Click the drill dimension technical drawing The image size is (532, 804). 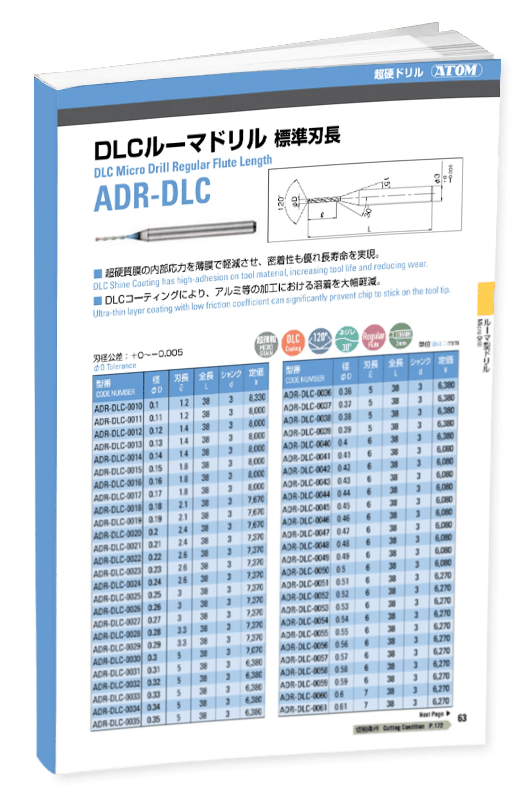click(x=365, y=199)
